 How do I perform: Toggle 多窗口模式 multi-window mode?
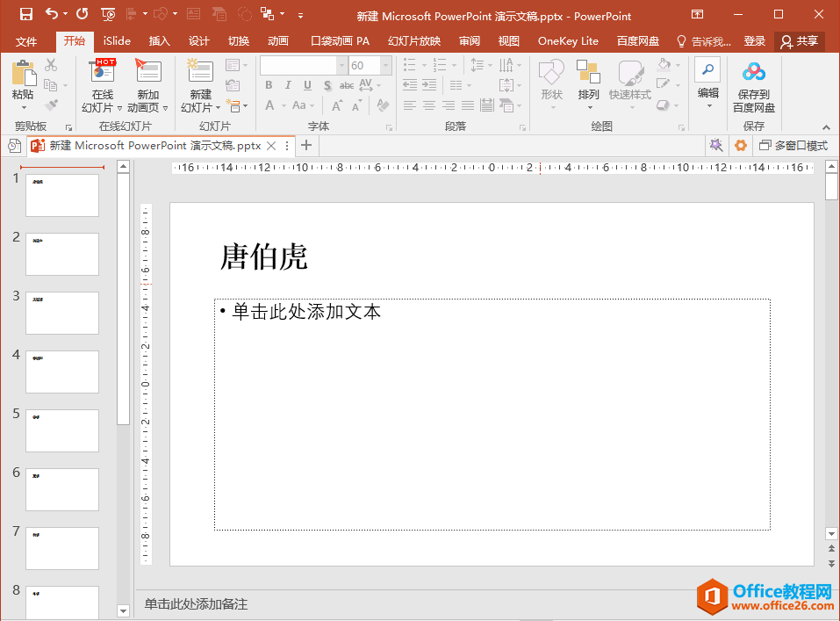(793, 145)
